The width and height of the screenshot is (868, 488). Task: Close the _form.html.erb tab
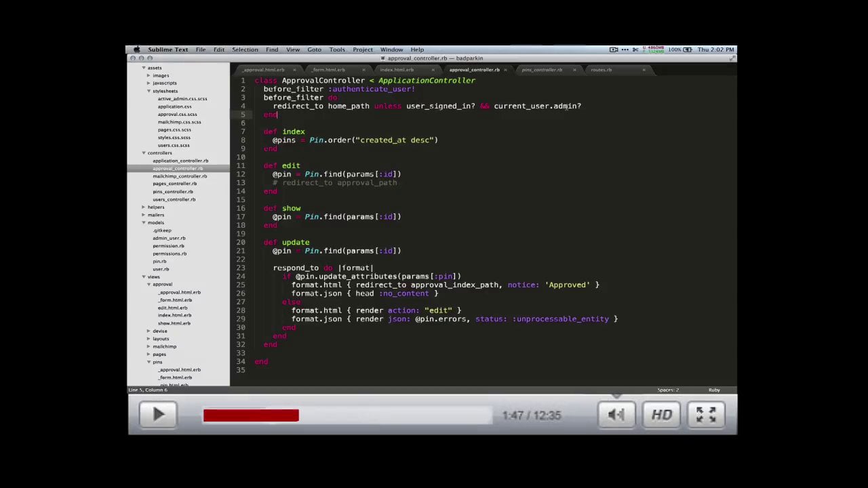click(363, 70)
